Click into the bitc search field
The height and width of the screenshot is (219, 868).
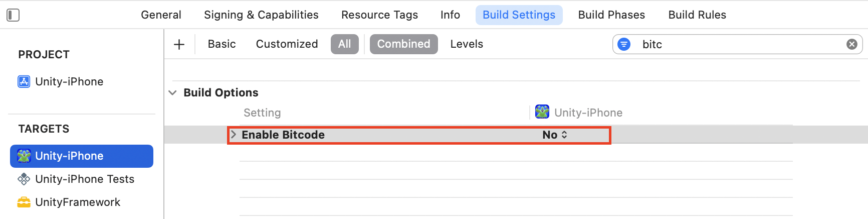tap(737, 44)
